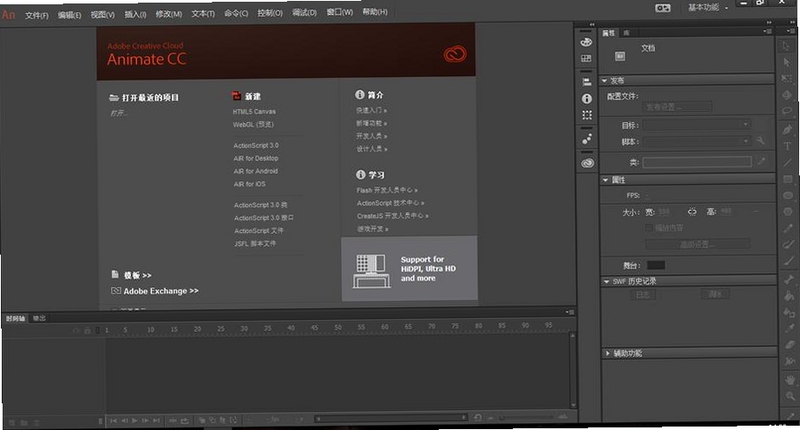
Task: Select the Hand tool
Action: (790, 380)
